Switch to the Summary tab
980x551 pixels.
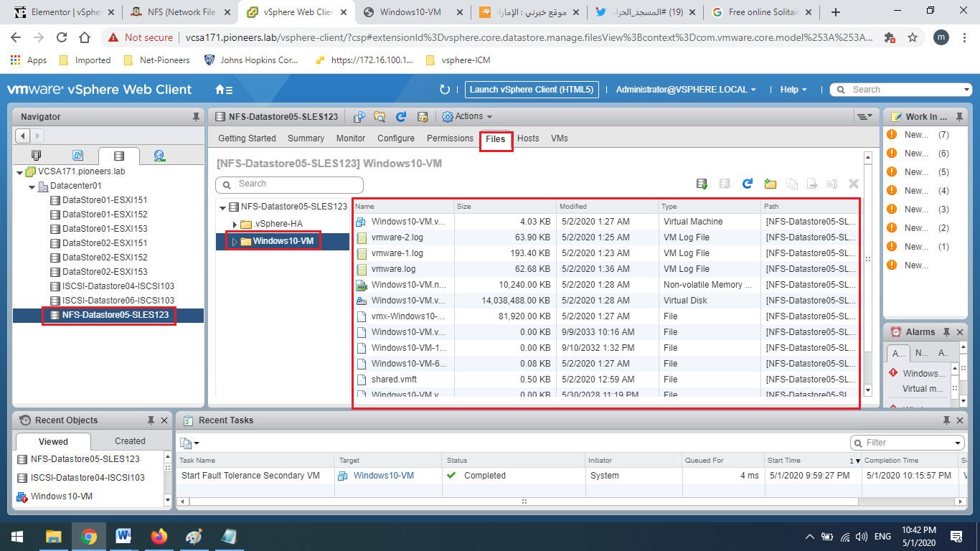tap(306, 138)
